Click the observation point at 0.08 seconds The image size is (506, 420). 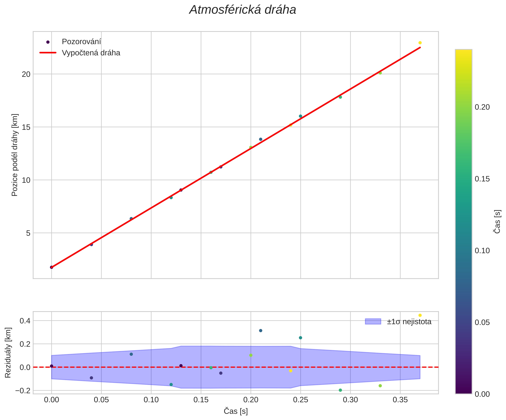(131, 218)
